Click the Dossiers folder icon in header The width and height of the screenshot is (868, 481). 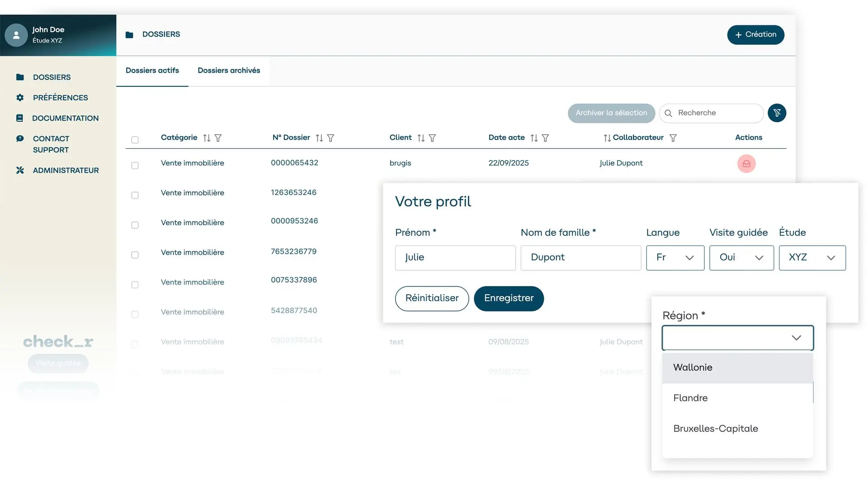pos(130,34)
